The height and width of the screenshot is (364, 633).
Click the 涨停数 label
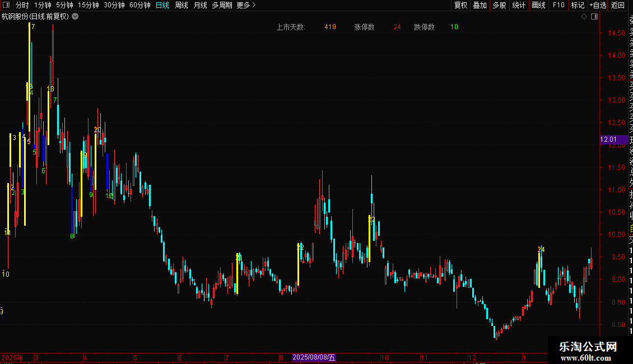click(364, 27)
